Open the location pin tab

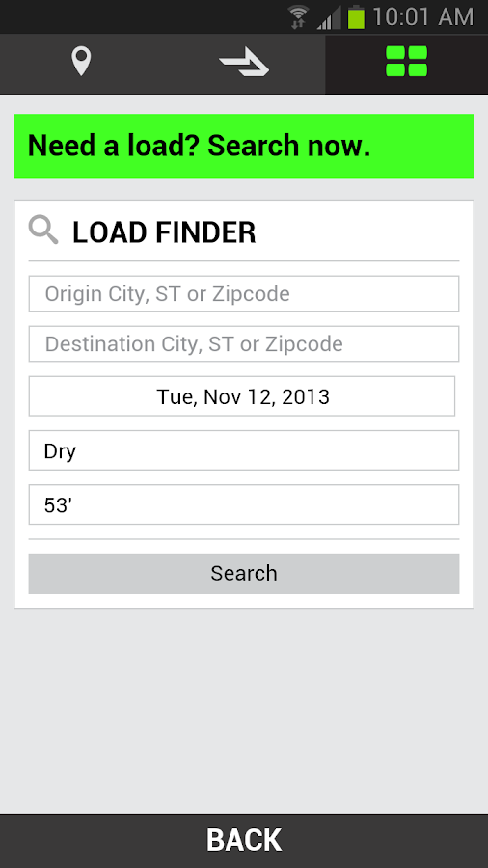[x=81, y=62]
